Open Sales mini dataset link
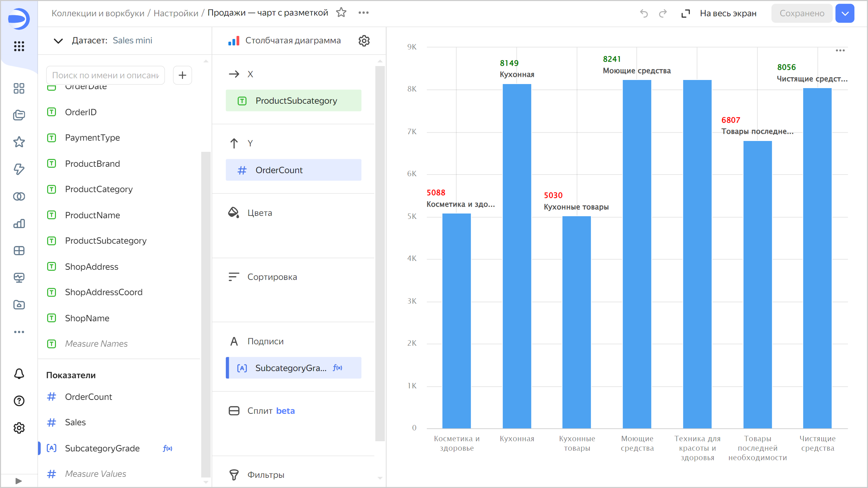This screenshot has width=868, height=488. [132, 41]
